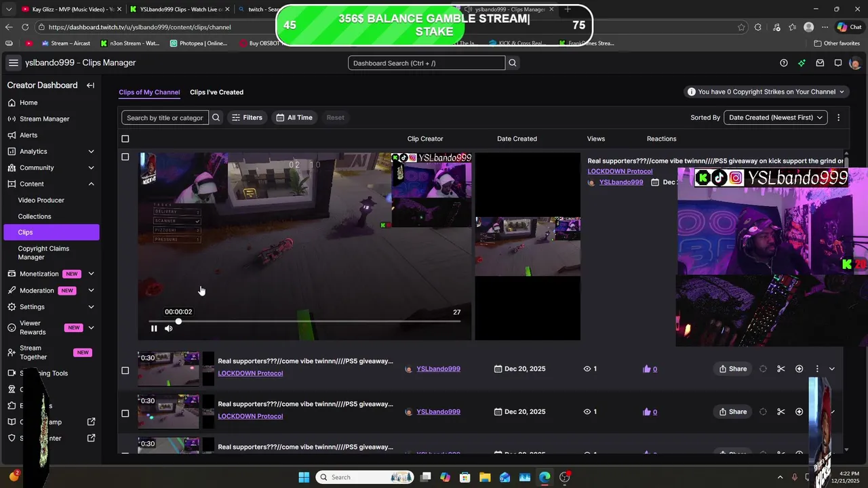The image size is (868, 488).
Task: Click thumbs-up reaction on first clip row
Action: coord(646,369)
